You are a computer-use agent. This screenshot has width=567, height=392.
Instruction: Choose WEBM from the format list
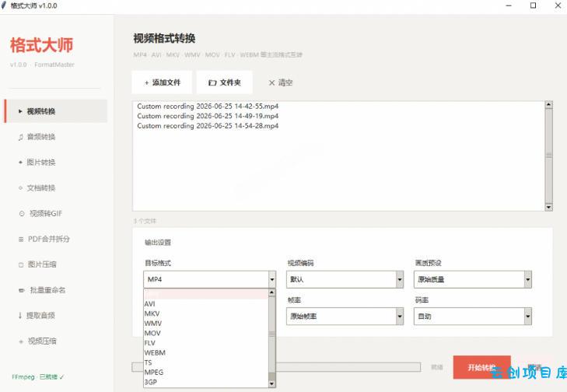click(x=206, y=352)
